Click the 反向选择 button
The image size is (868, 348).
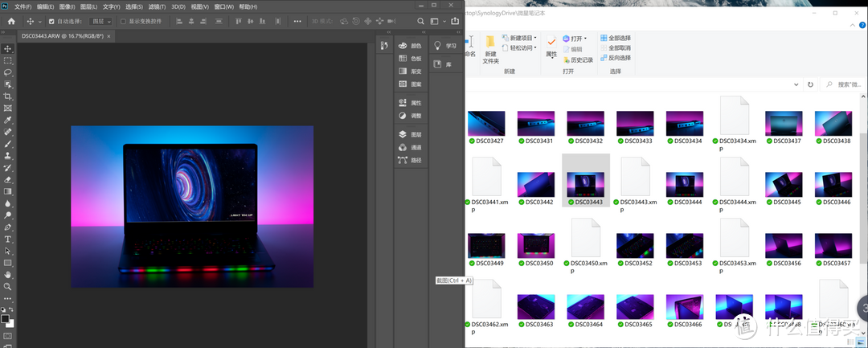click(615, 58)
